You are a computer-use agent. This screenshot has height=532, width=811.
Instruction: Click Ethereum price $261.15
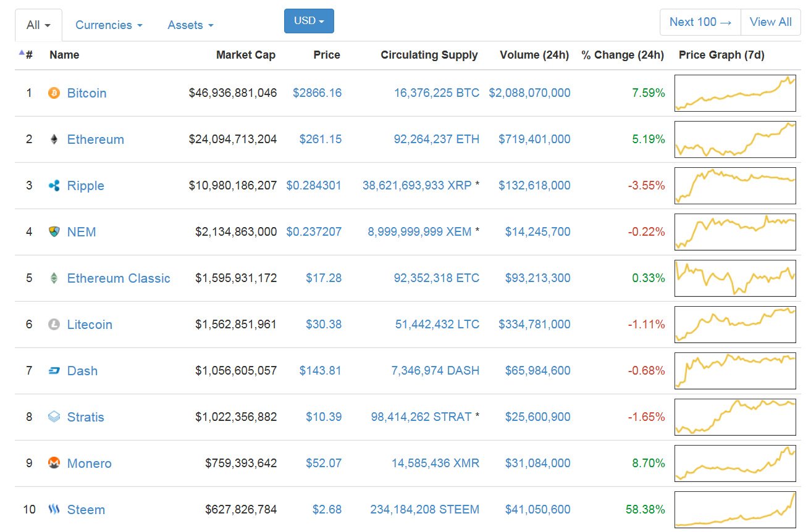[x=321, y=139]
